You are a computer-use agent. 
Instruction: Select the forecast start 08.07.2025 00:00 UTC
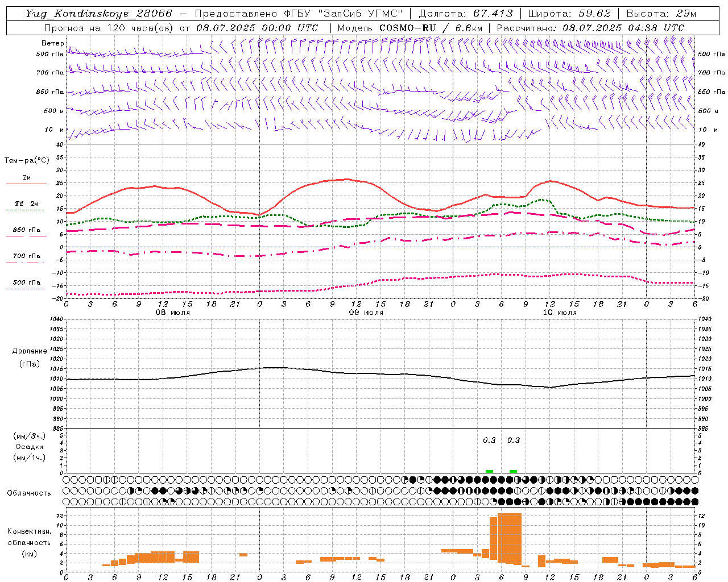click(x=257, y=28)
